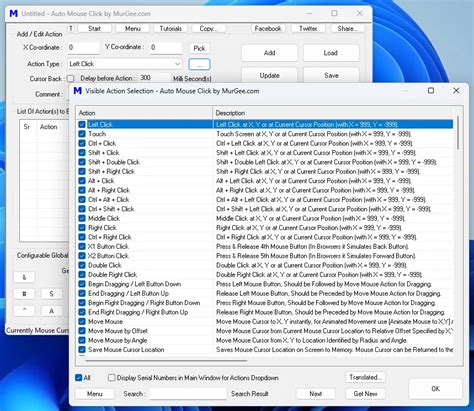
Task: Click the T button left of Start
Action: [x=71, y=28]
